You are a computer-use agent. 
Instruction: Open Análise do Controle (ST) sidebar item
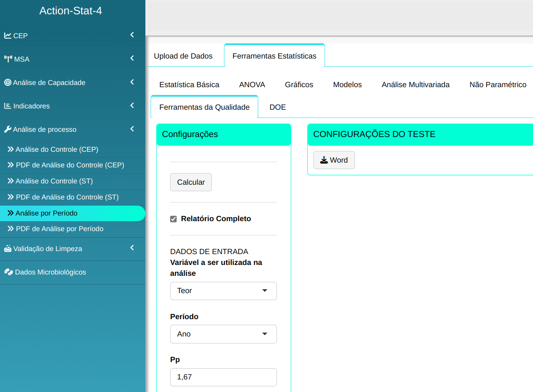click(x=54, y=181)
